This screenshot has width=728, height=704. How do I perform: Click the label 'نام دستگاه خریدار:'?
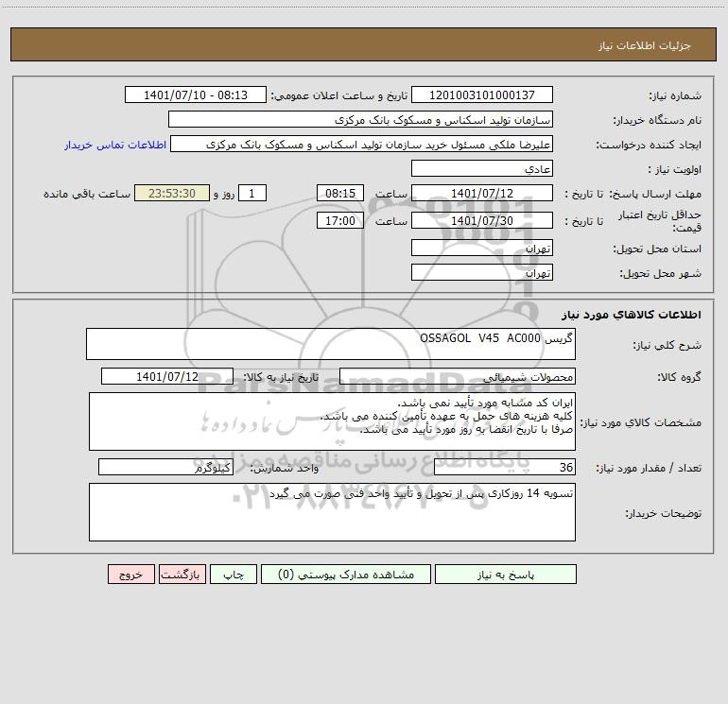click(657, 121)
